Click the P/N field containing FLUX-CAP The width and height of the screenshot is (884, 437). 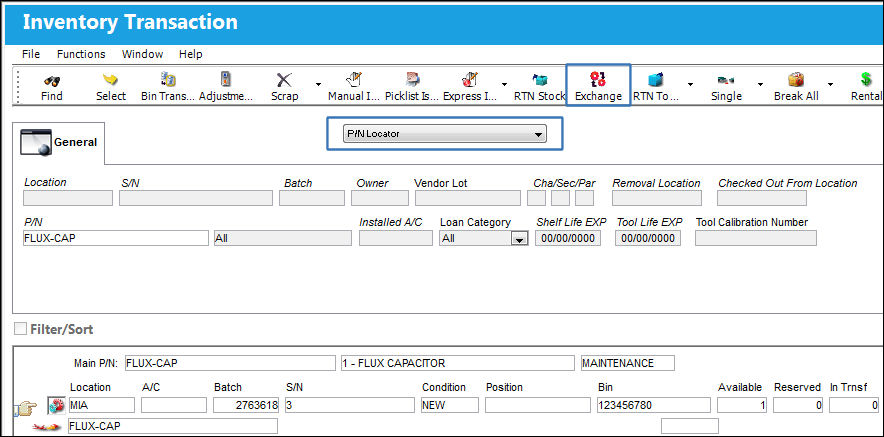[116, 239]
